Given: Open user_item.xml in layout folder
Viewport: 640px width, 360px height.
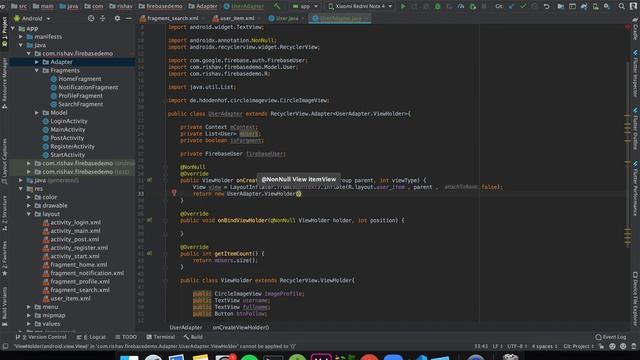Looking at the screenshot, I should click(x=67, y=298).
